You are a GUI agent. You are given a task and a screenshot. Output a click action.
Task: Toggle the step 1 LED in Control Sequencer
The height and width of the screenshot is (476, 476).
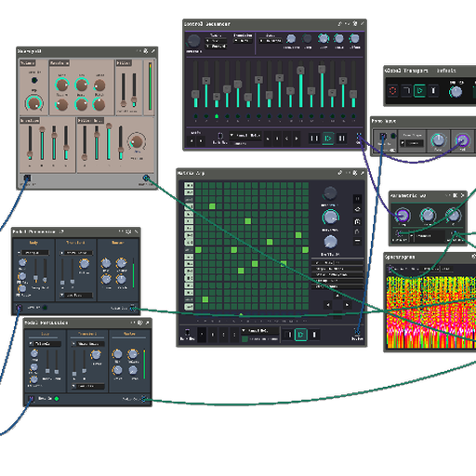[x=195, y=116]
